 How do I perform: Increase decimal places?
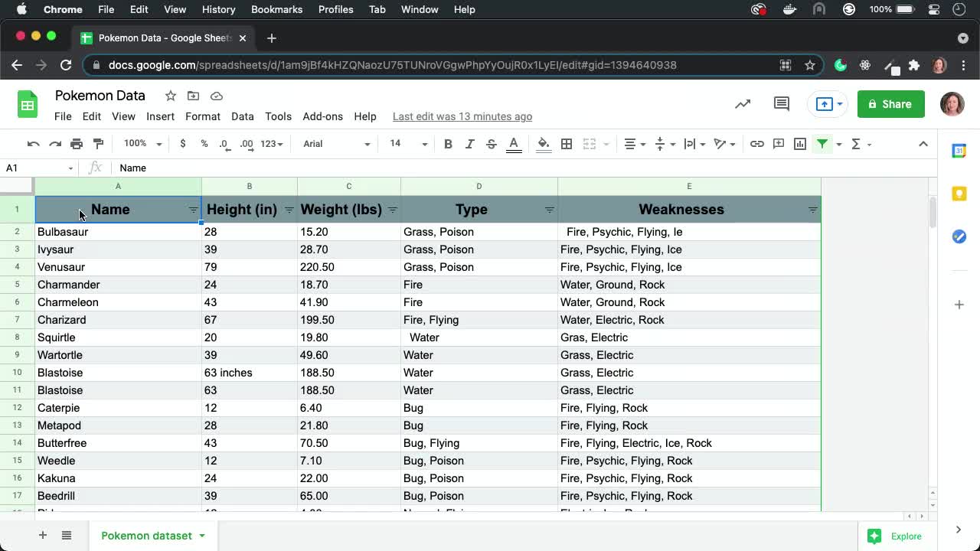[247, 144]
